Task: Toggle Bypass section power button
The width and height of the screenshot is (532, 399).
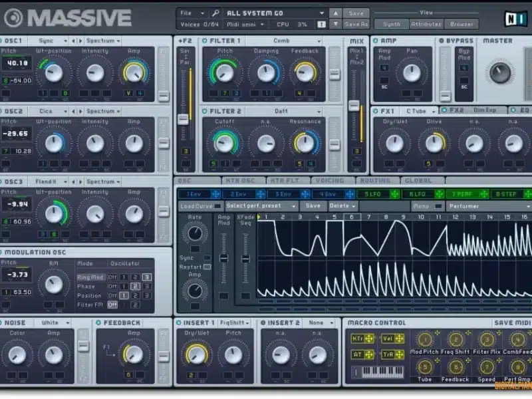Action: point(442,41)
